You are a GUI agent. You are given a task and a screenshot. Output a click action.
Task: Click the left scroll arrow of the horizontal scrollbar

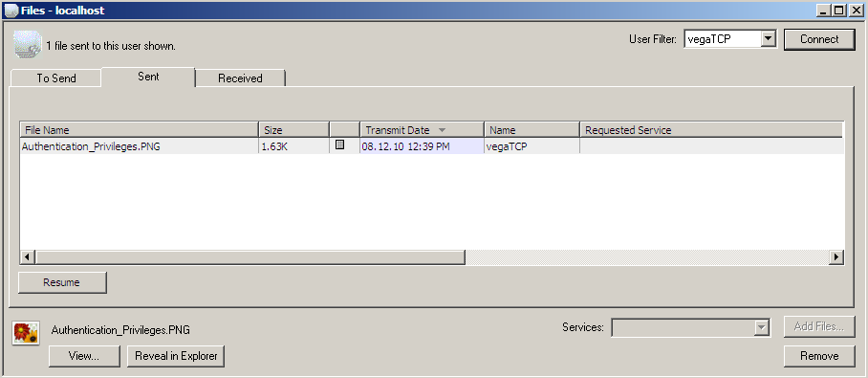click(28, 257)
